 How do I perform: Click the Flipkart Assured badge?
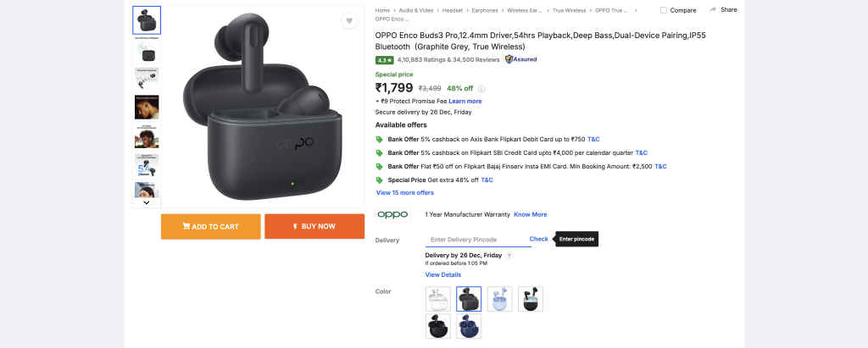(520, 59)
